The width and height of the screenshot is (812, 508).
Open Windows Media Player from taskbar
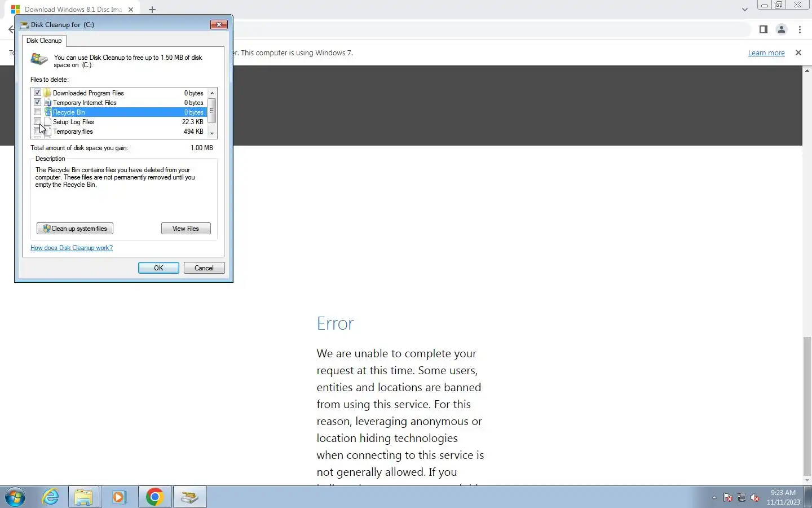(119, 497)
